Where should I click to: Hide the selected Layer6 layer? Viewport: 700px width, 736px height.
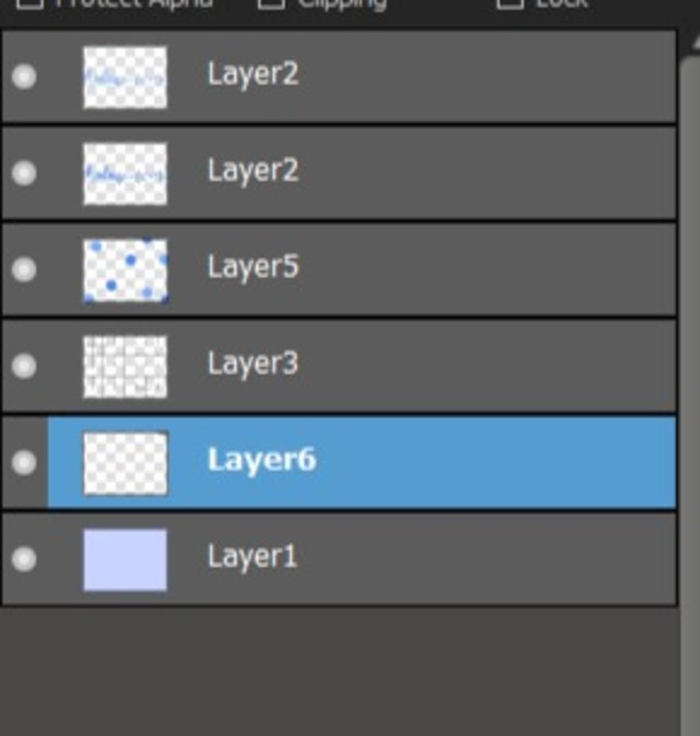24,463
